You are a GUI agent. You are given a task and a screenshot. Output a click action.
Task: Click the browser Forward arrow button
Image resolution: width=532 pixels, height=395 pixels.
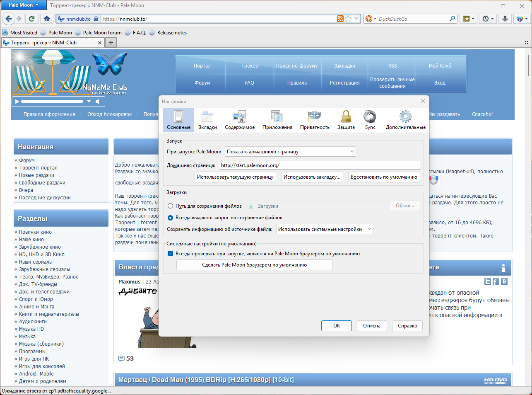[x=19, y=19]
